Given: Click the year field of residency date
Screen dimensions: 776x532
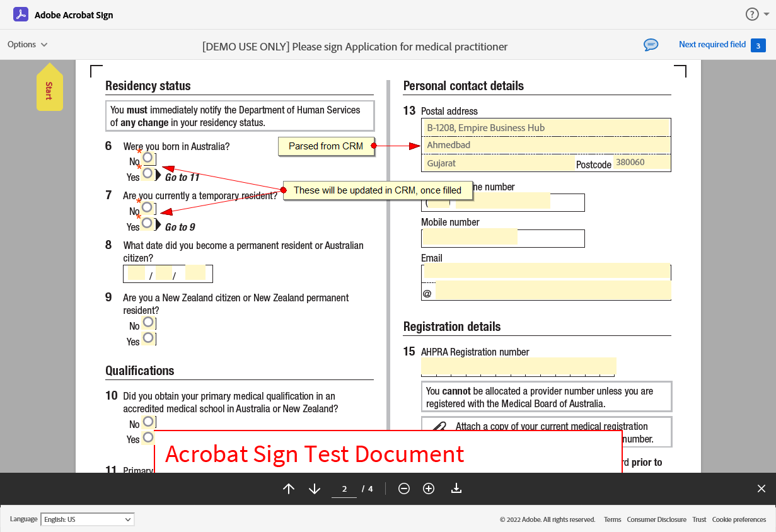Looking at the screenshot, I should coord(195,273).
